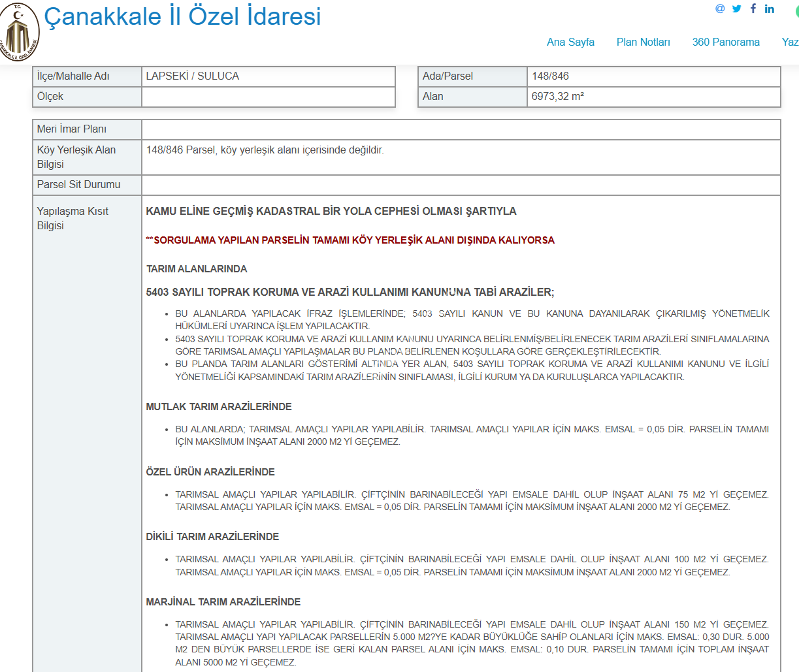Open the LinkedIn icon link
Image resolution: width=799 pixels, height=672 pixels.
pos(770,8)
